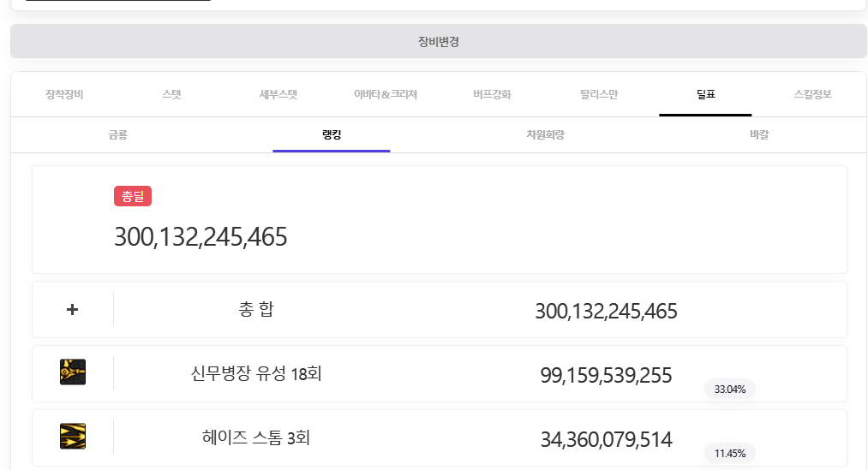Show the 탈리스만 tab
Screen dimensions: 868x470
[x=599, y=94]
